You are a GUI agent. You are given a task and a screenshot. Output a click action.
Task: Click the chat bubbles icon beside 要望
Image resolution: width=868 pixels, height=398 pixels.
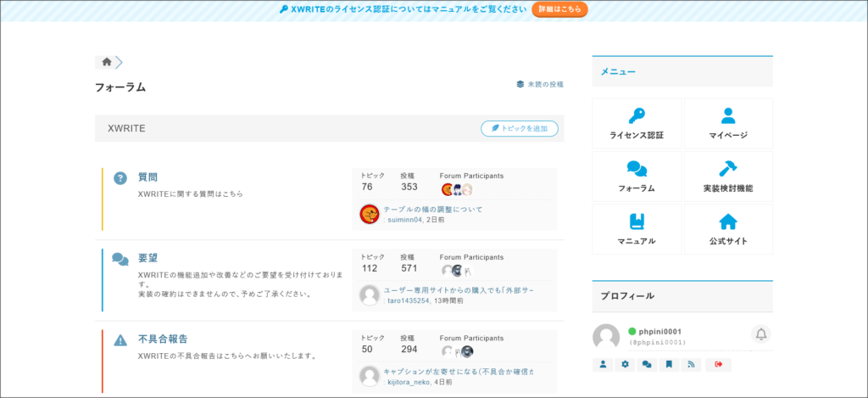(120, 259)
